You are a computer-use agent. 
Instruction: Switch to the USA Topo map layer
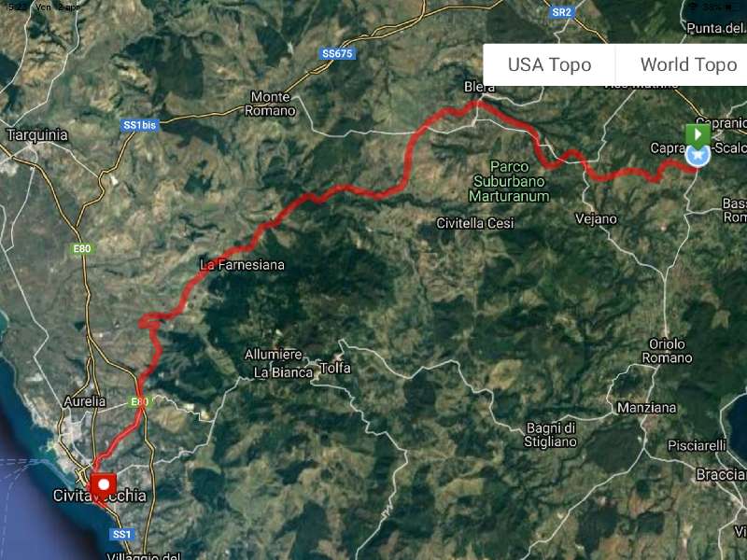[549, 64]
